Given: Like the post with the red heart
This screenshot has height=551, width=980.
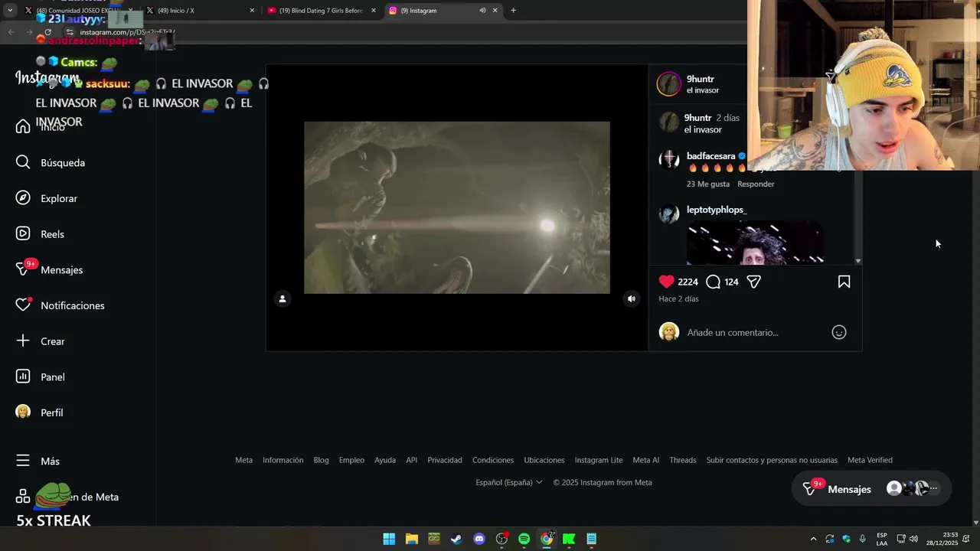Looking at the screenshot, I should pyautogui.click(x=666, y=282).
